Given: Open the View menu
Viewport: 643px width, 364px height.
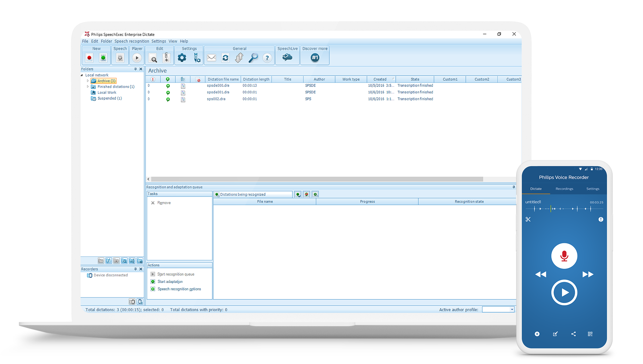Looking at the screenshot, I should pos(173,41).
